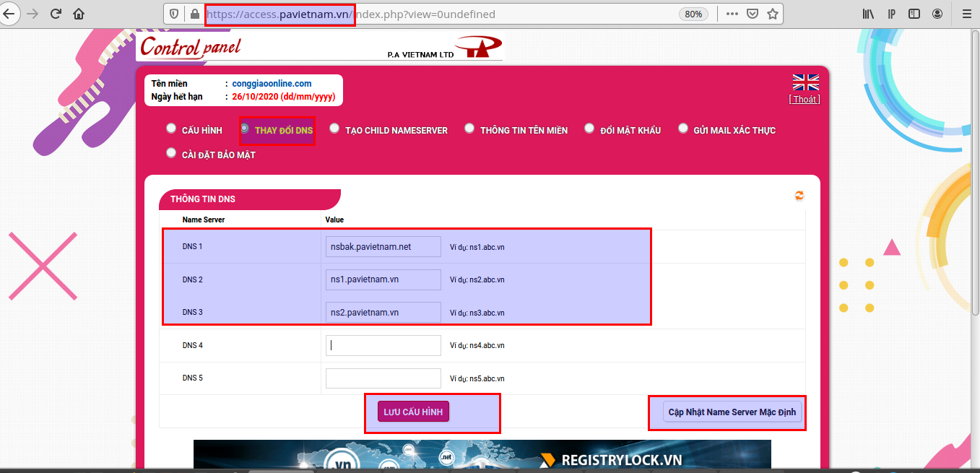Focus the empty DNS 4 input field

(383, 345)
